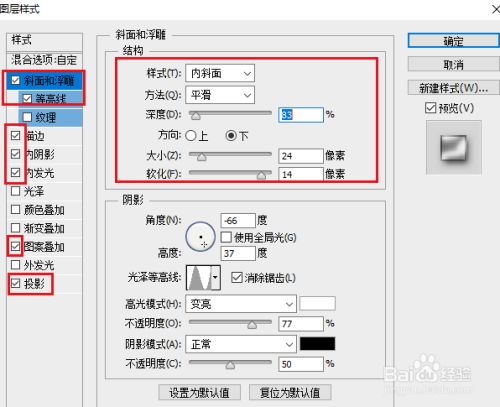
Task: Click 复位为默认值 button
Action: point(290,392)
